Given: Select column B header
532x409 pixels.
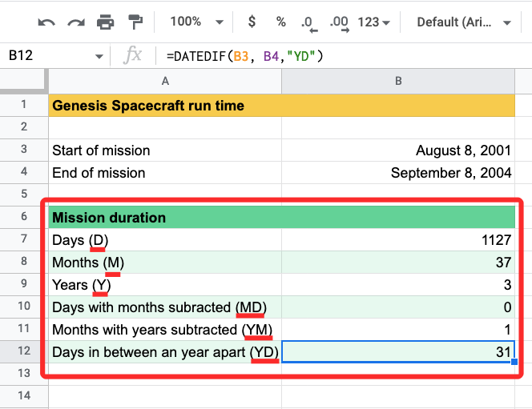Looking at the screenshot, I should click(x=397, y=81).
